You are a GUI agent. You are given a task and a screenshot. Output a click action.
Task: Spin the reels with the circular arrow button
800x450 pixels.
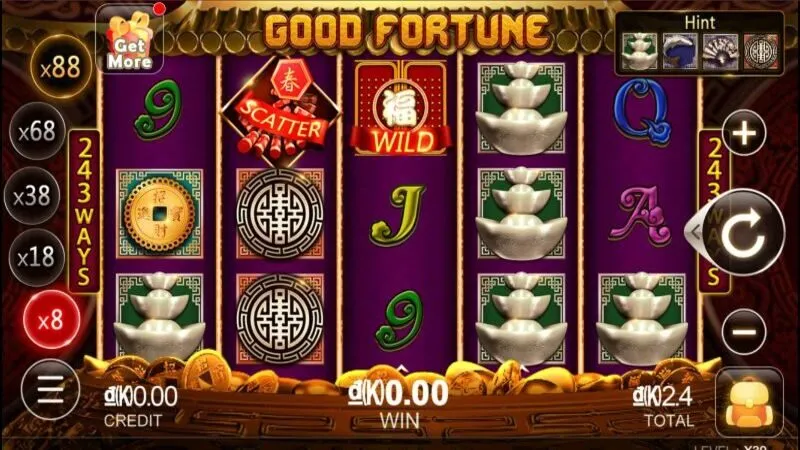pos(745,232)
